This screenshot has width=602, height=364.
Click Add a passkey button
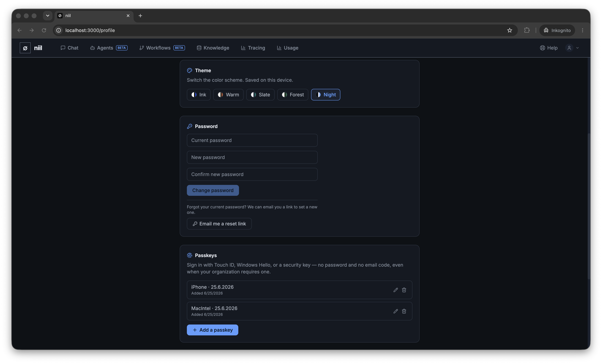pos(213,330)
